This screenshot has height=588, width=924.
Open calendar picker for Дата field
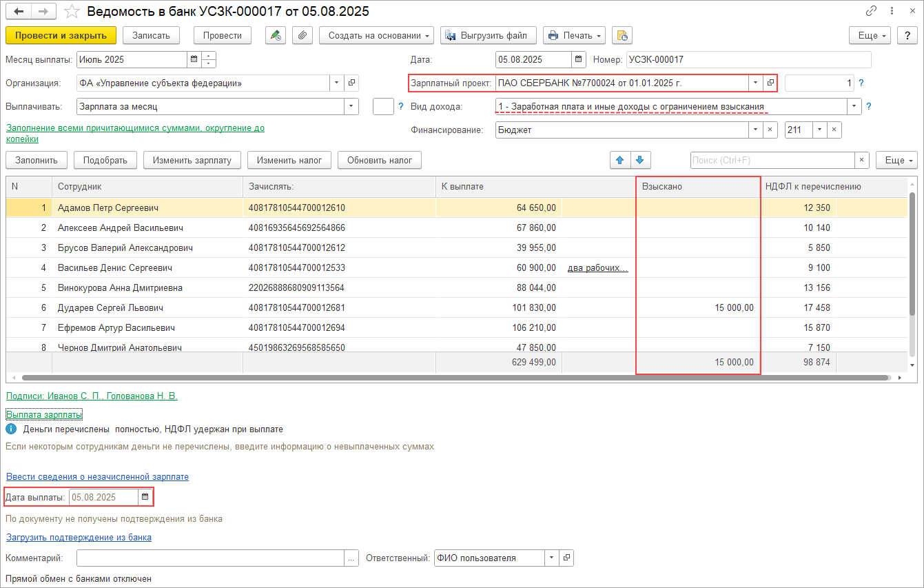point(579,59)
